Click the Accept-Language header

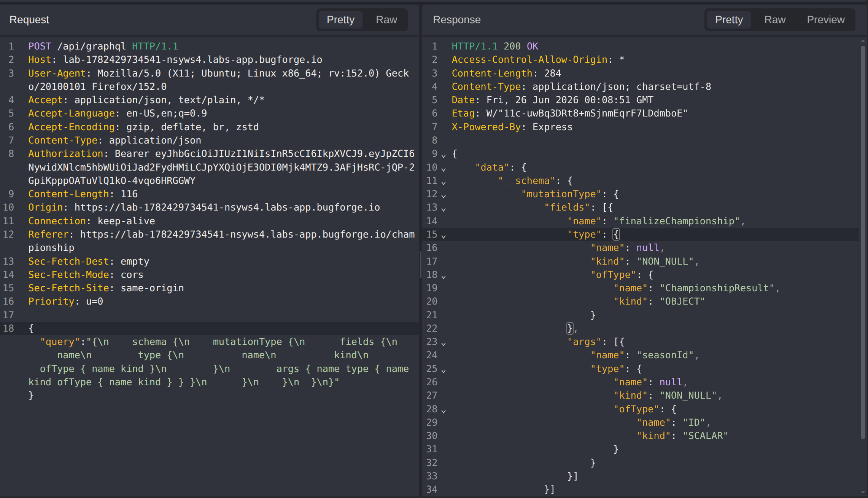[x=118, y=113]
